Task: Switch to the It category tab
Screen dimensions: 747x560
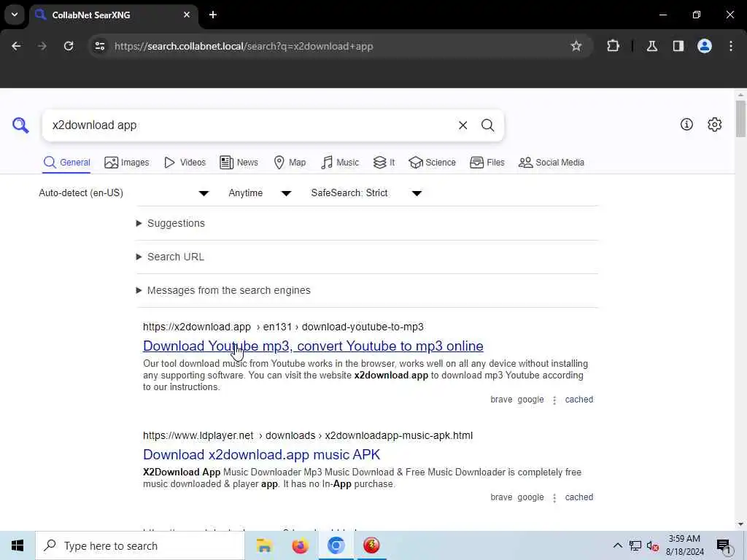Action: tap(384, 163)
